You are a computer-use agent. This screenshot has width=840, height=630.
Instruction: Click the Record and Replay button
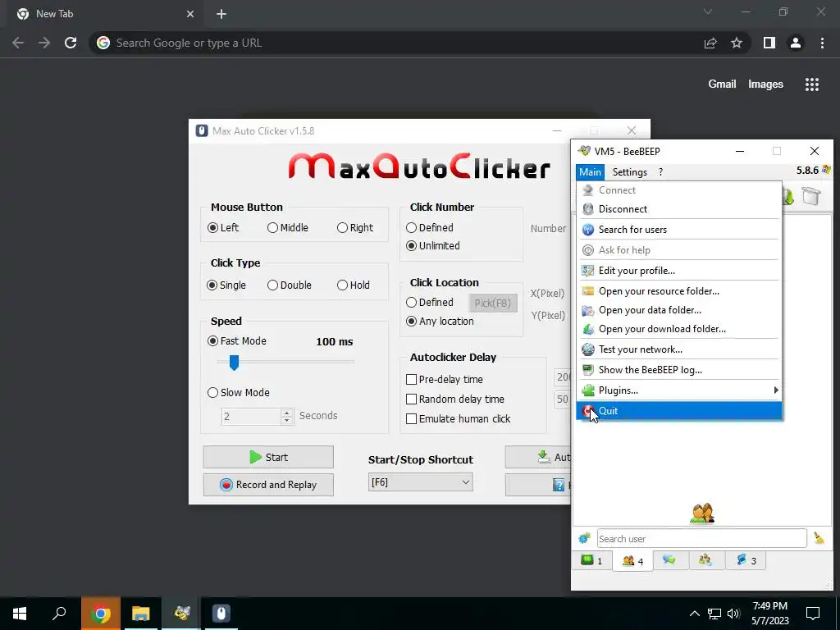[x=268, y=484]
